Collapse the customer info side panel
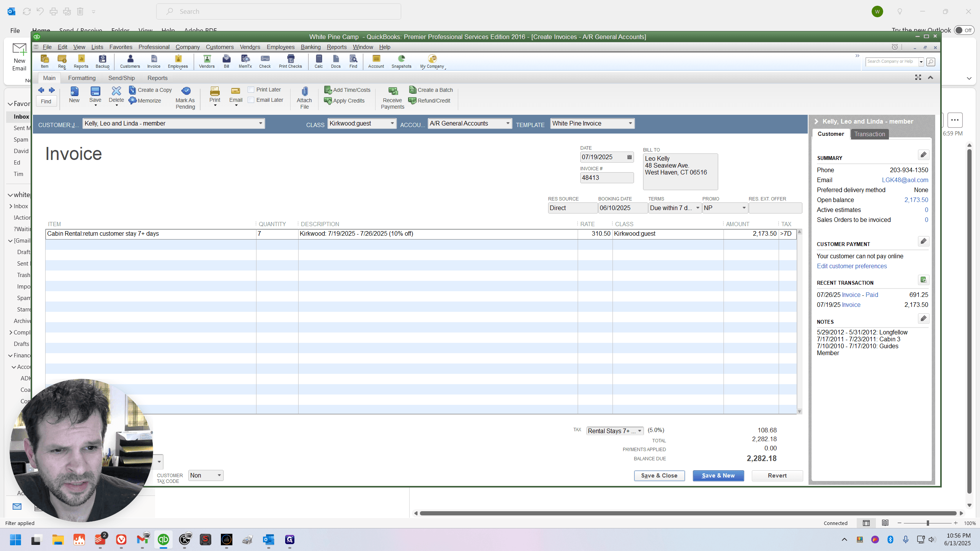This screenshot has height=551, width=980. point(816,121)
